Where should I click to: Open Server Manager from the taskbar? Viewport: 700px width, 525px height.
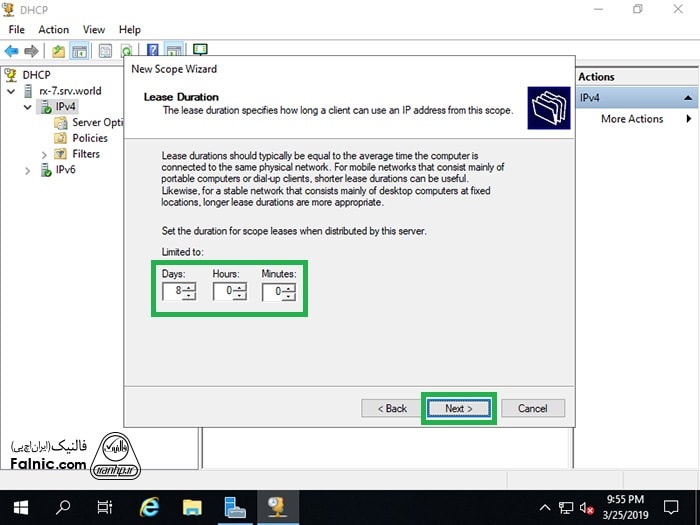click(x=235, y=506)
